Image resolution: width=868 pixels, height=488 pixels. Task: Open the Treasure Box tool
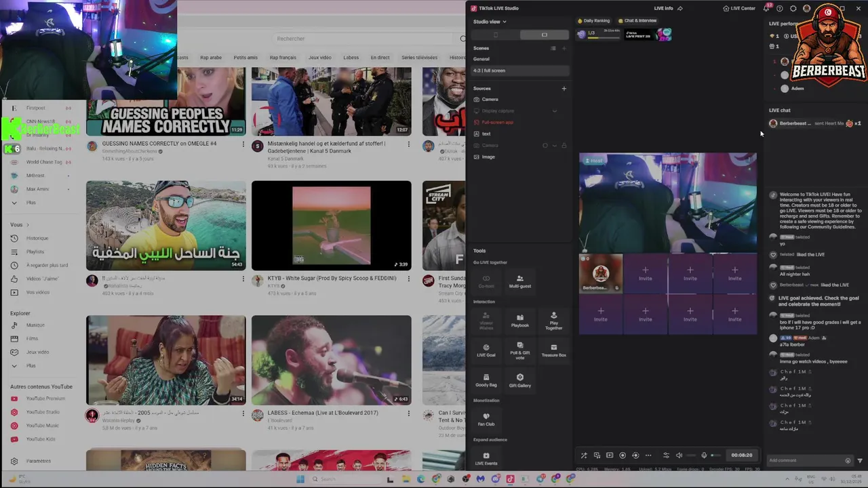(554, 350)
